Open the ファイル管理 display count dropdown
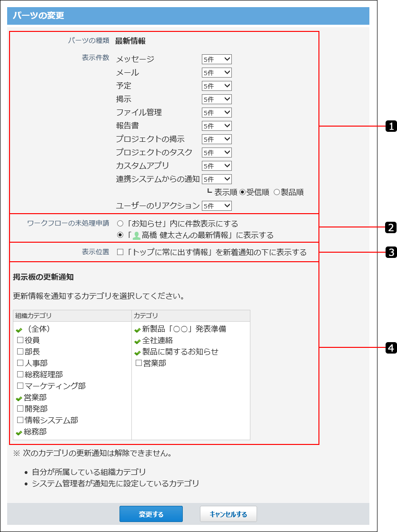Screen dimensions: 397x532 click(x=217, y=113)
